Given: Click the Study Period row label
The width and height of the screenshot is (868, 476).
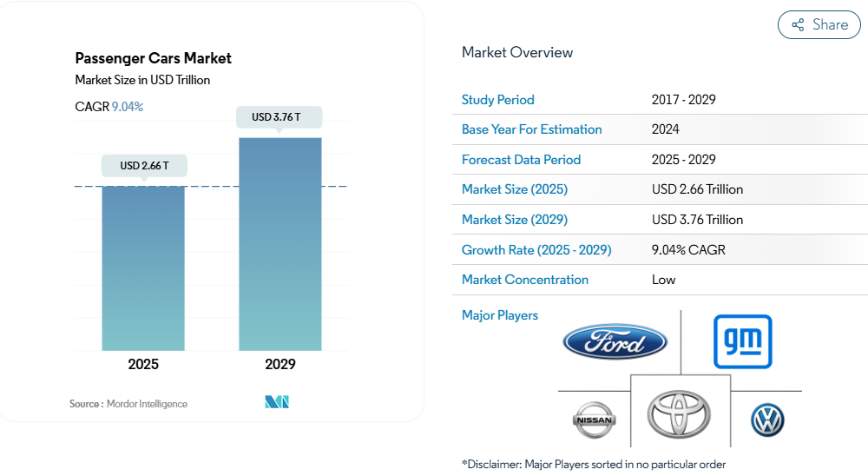Looking at the screenshot, I should (x=498, y=100).
